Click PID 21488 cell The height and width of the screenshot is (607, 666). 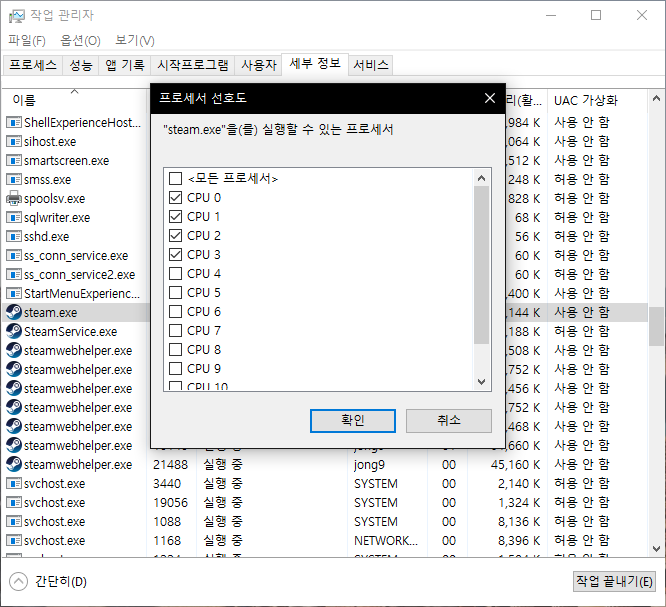(x=170, y=465)
